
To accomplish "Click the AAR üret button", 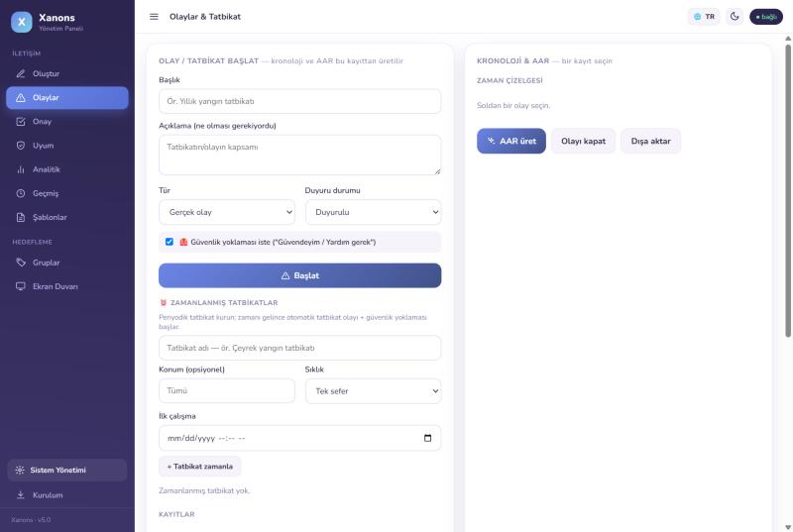I will click(511, 141).
